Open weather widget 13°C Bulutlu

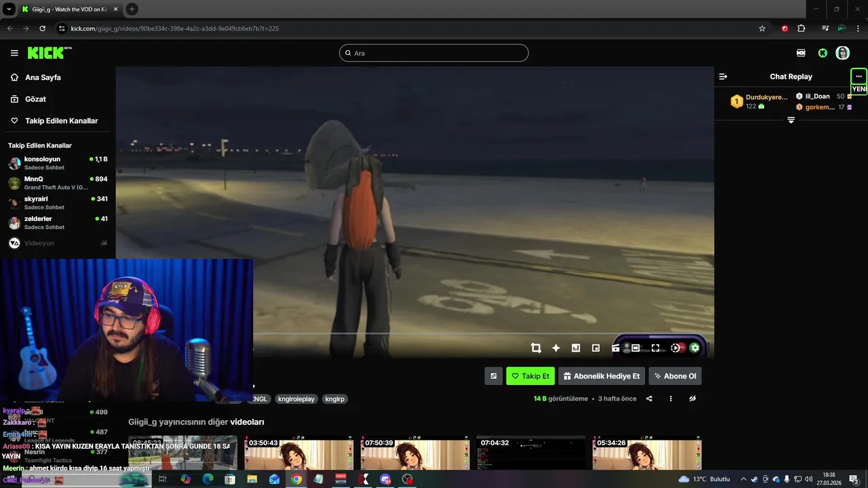click(x=704, y=479)
